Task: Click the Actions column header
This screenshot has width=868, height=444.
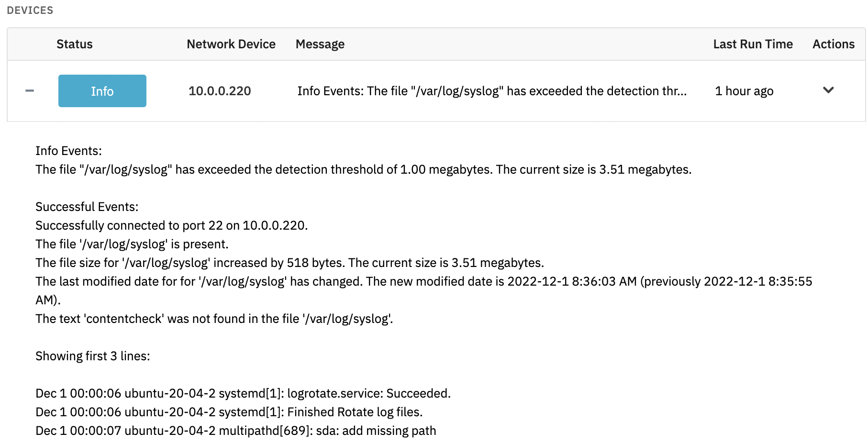Action: coord(834,44)
